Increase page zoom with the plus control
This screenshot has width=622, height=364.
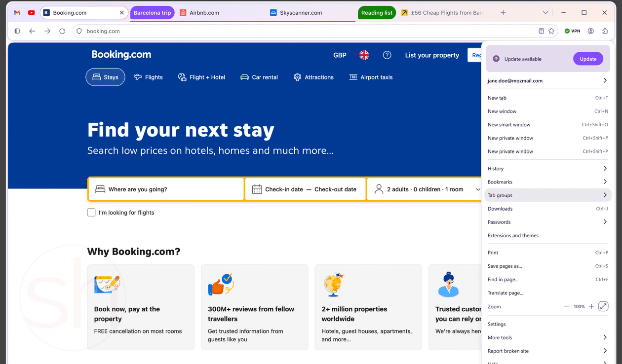(x=591, y=306)
